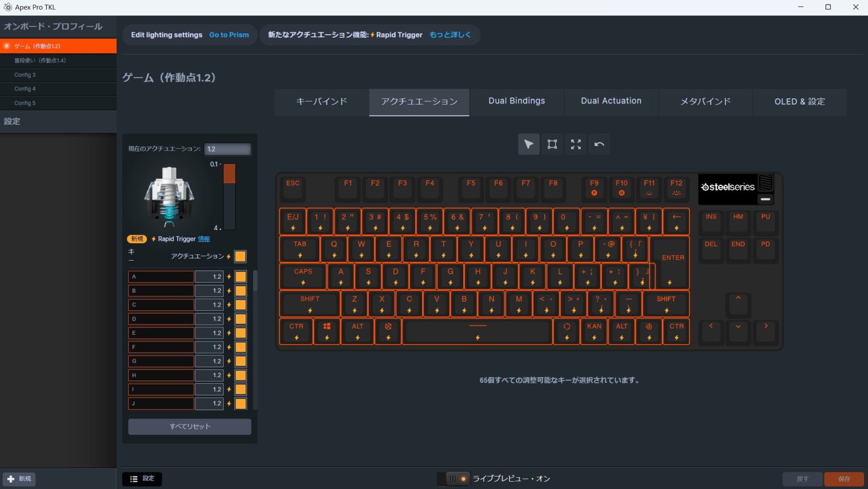Viewport: 868px width, 489px height.
Task: Toggle Rapid Trigger for key E
Action: (x=241, y=333)
